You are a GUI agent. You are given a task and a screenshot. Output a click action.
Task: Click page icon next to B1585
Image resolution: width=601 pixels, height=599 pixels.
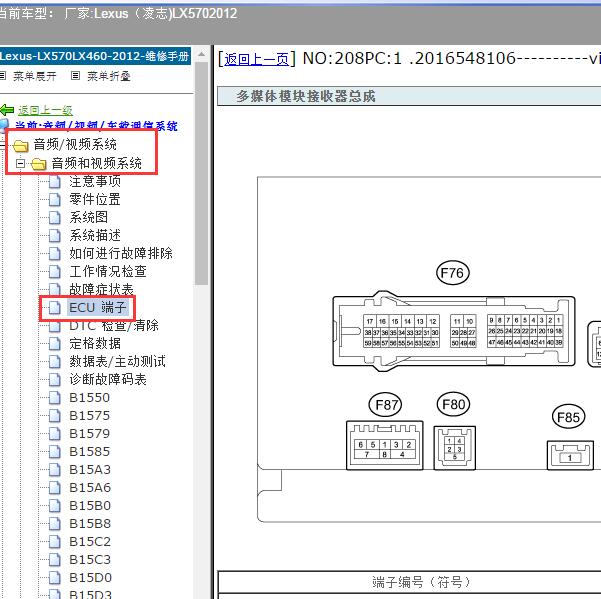tap(55, 452)
